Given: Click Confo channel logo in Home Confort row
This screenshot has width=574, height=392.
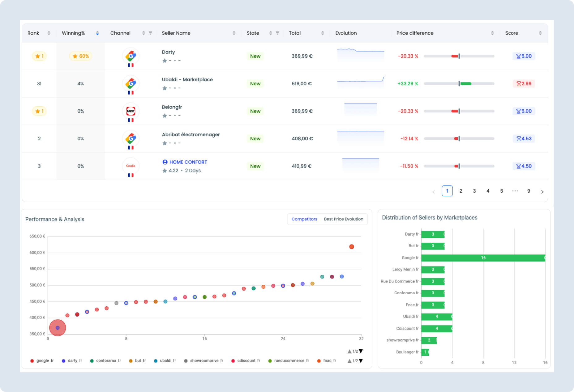Looking at the screenshot, I should pos(131,166).
